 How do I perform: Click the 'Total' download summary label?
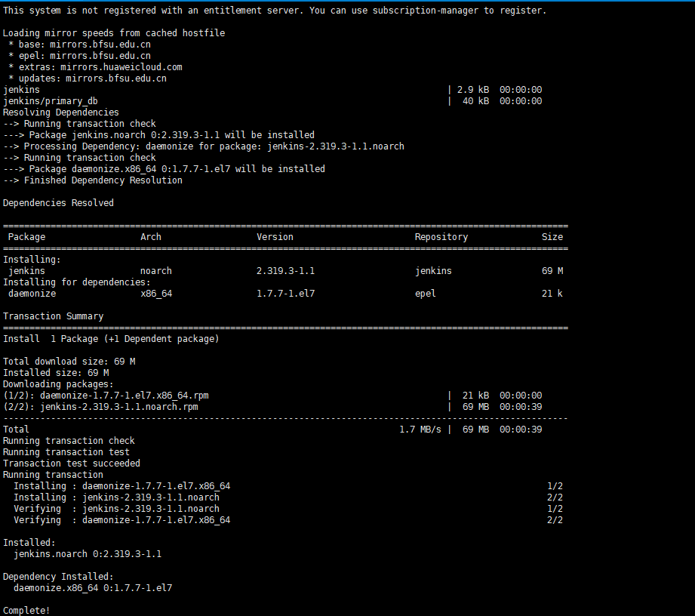pos(16,430)
